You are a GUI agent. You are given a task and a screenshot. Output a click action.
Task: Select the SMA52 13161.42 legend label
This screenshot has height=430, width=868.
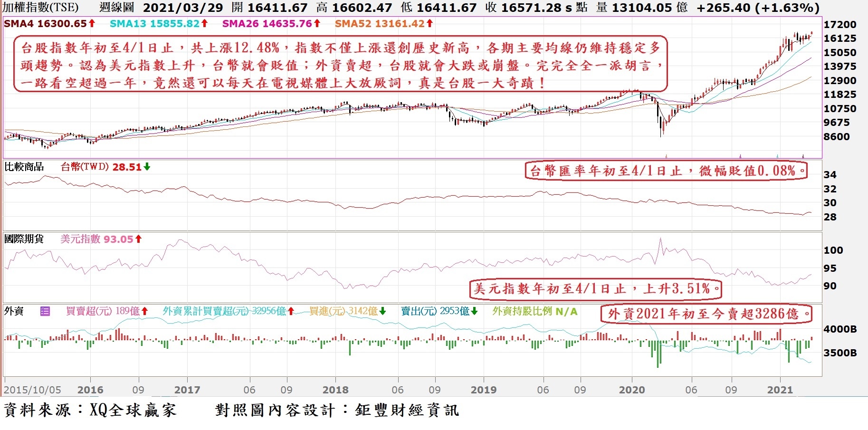coord(380,23)
